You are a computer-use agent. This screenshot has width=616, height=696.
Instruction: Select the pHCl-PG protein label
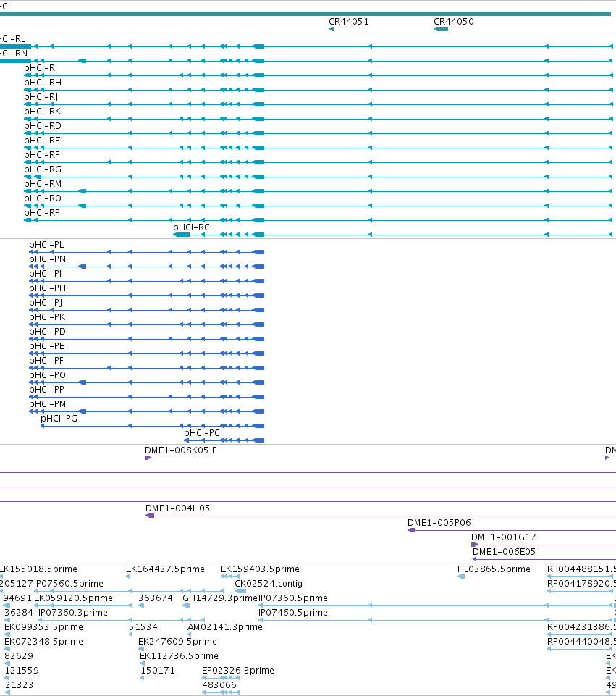pos(59,419)
